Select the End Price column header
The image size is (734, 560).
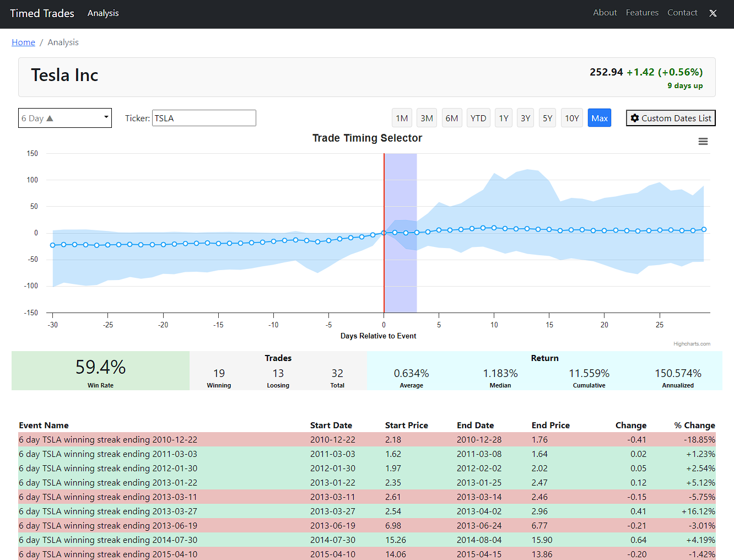(550, 426)
